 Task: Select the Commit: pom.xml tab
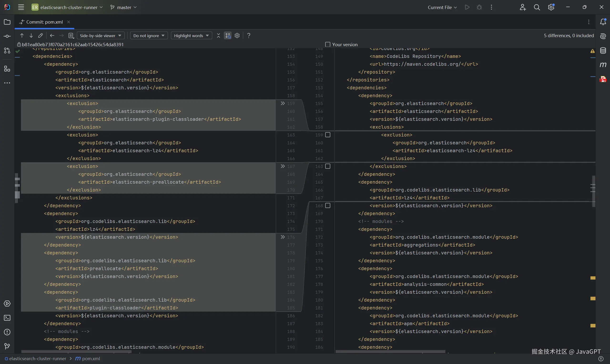[44, 22]
